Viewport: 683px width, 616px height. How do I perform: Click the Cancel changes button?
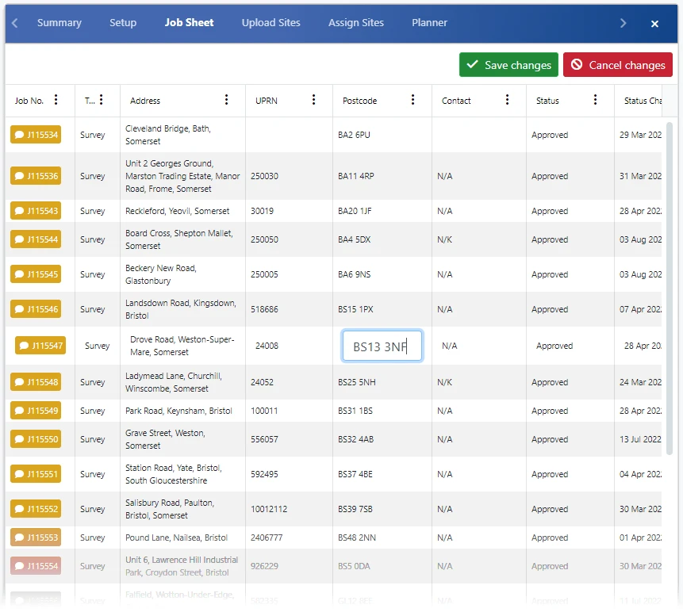click(617, 65)
